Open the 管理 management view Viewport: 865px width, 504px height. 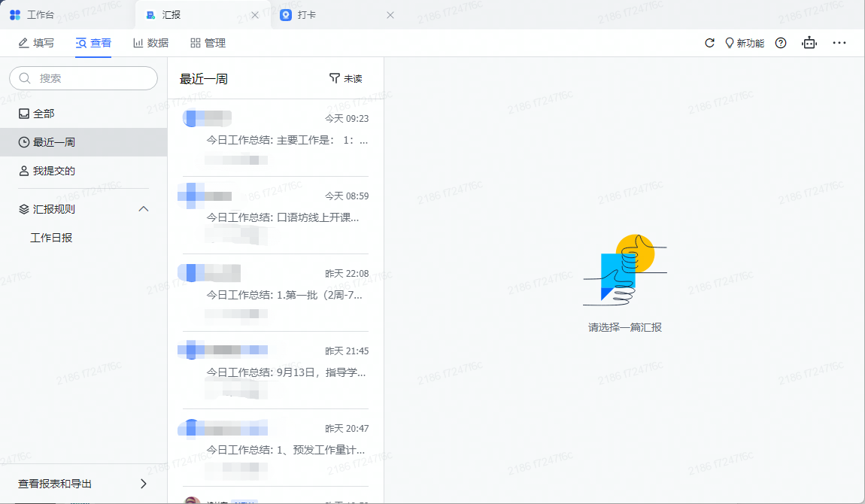pos(207,43)
